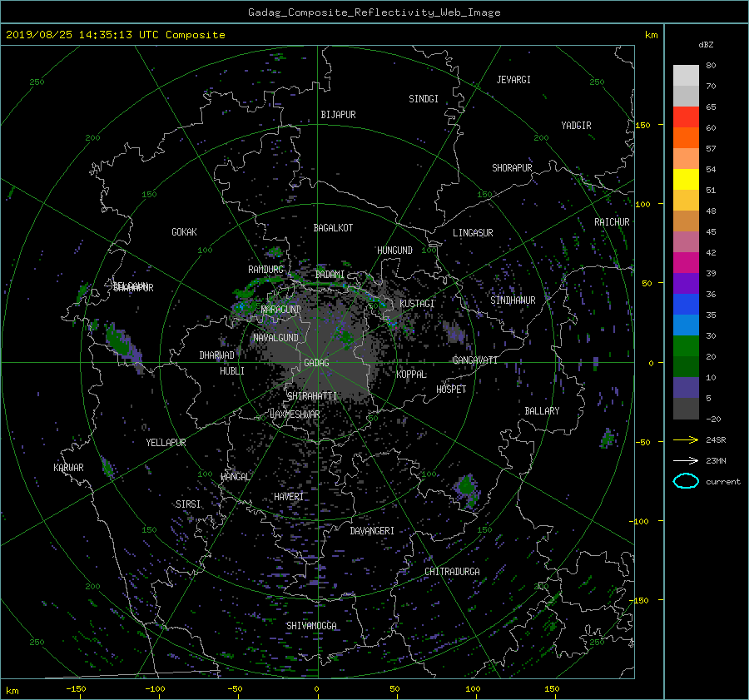Locate and click the BADAMI label
Screen dimensions: 749x700
[330, 275]
